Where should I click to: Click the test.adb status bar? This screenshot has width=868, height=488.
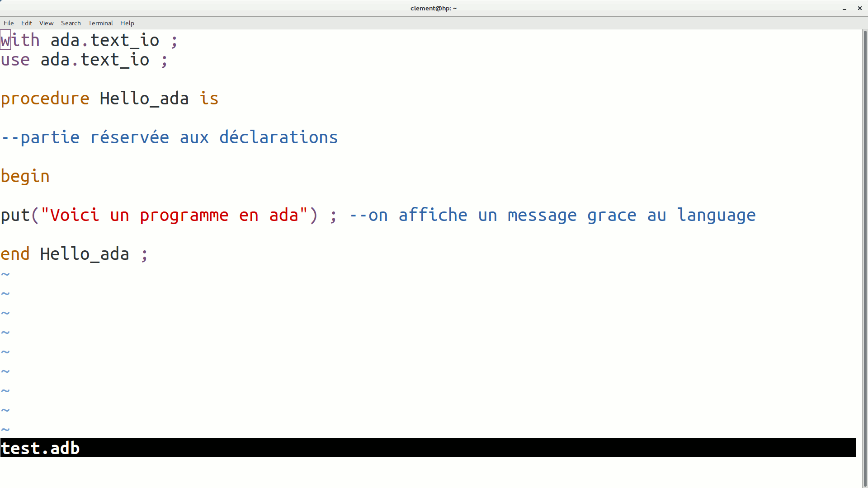tap(41, 448)
